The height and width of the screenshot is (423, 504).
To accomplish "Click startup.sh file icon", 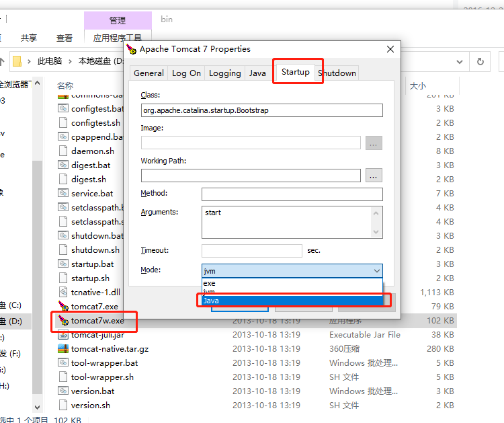I will [x=63, y=278].
